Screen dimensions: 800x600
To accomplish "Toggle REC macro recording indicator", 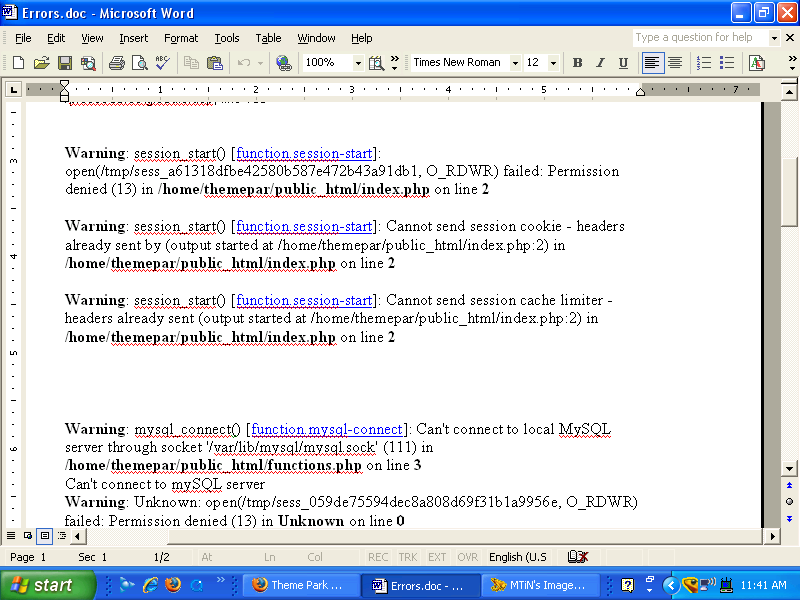I will pyautogui.click(x=378, y=557).
